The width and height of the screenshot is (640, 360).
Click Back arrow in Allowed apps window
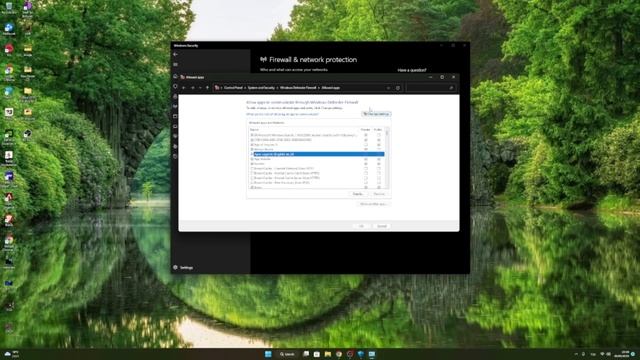[184, 88]
